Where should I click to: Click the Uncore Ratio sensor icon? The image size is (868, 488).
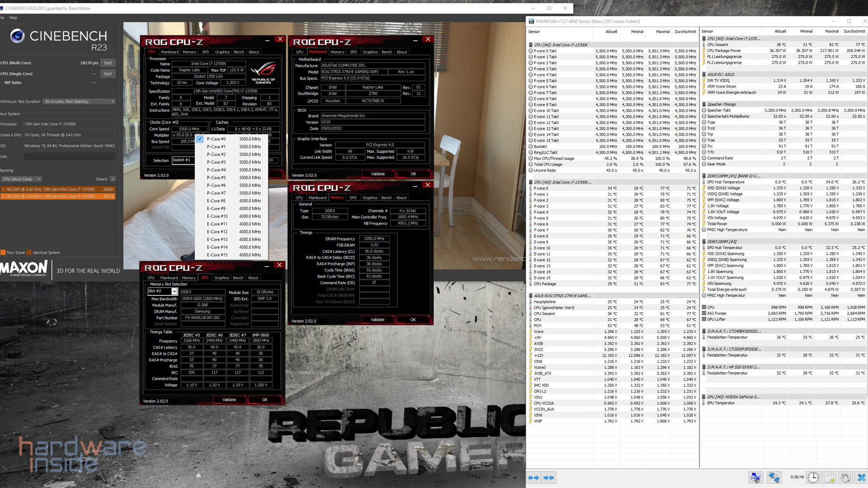530,170
